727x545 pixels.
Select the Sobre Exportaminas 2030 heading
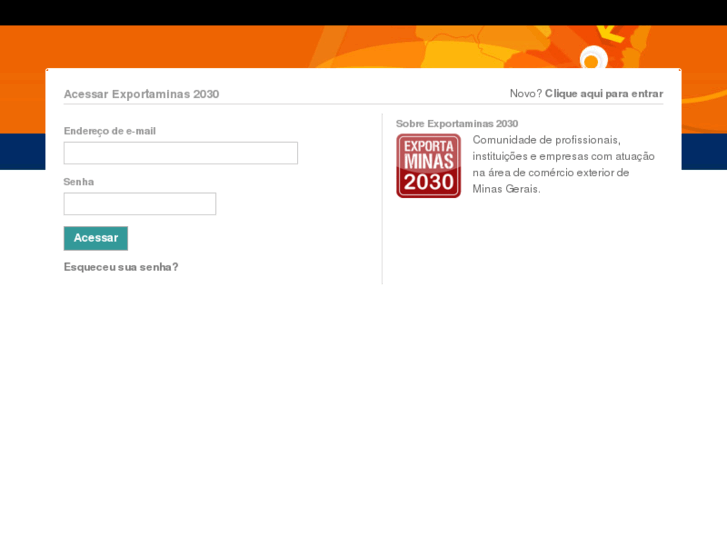(x=457, y=124)
